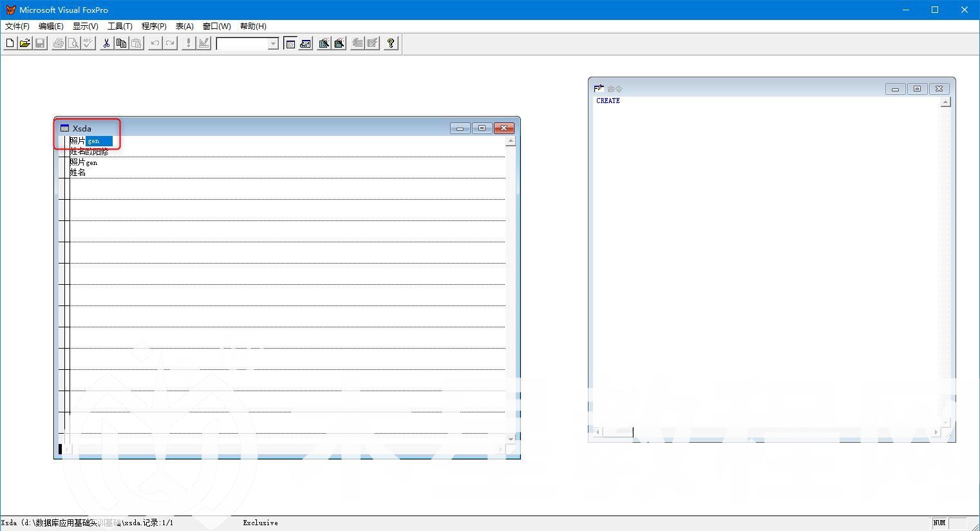This screenshot has height=531, width=980.
Task: Click the Print toolbar icon
Action: pos(59,43)
